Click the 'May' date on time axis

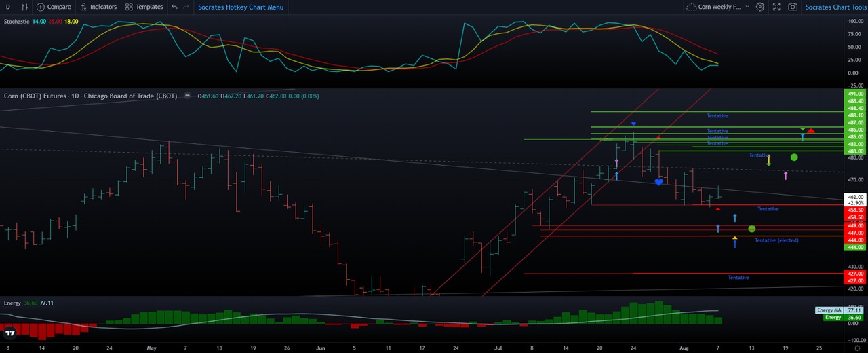tap(151, 347)
